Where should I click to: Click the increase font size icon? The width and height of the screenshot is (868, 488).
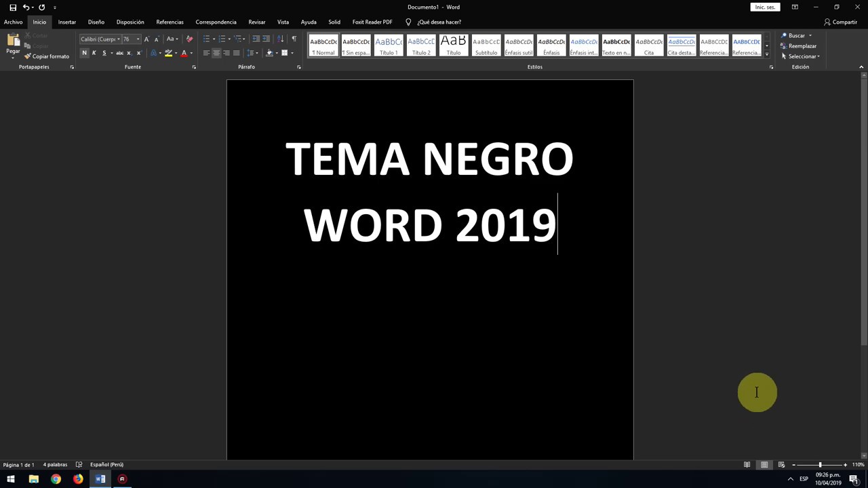(x=146, y=39)
